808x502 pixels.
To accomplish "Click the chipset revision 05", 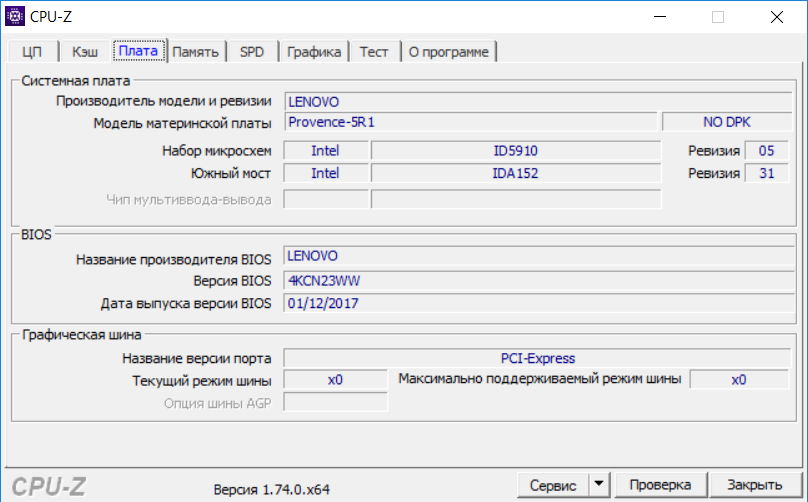I will (x=766, y=150).
